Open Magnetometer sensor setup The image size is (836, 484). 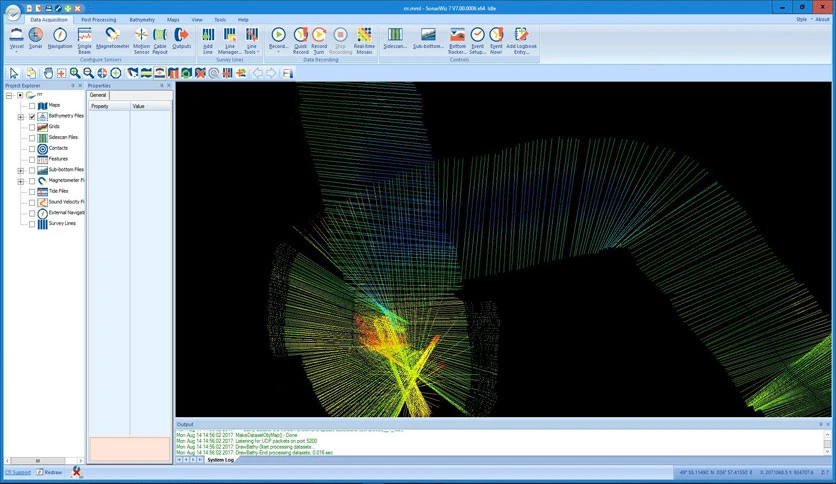point(112,38)
